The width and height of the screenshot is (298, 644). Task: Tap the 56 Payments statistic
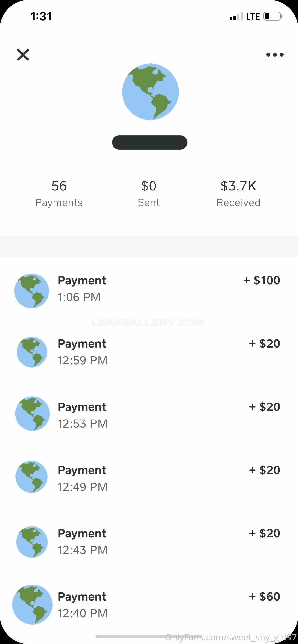[59, 194]
